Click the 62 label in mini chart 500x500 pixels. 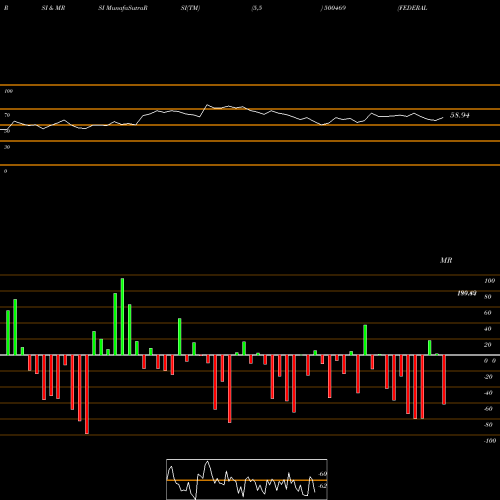(x=323, y=486)
